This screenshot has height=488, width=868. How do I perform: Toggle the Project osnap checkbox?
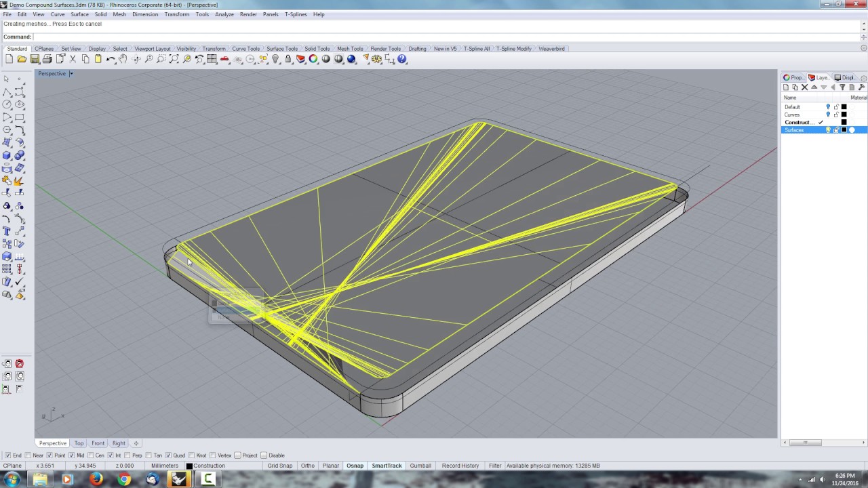pyautogui.click(x=237, y=455)
